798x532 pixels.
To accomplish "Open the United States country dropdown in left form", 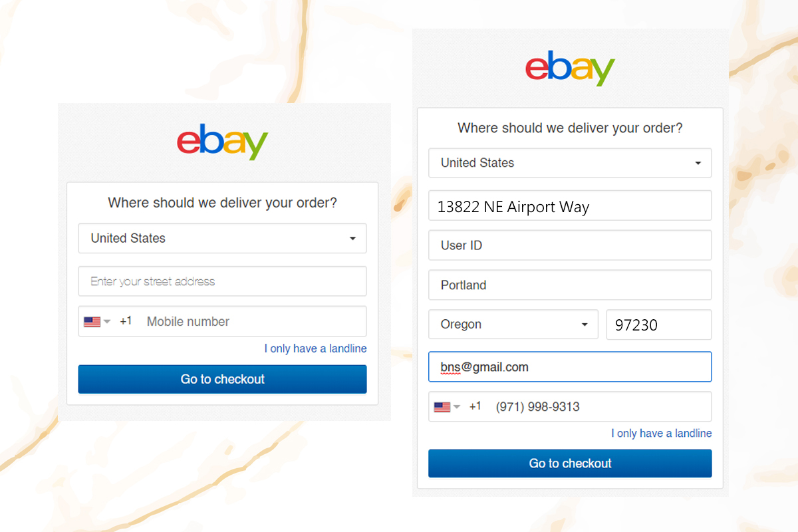I will [x=222, y=239].
